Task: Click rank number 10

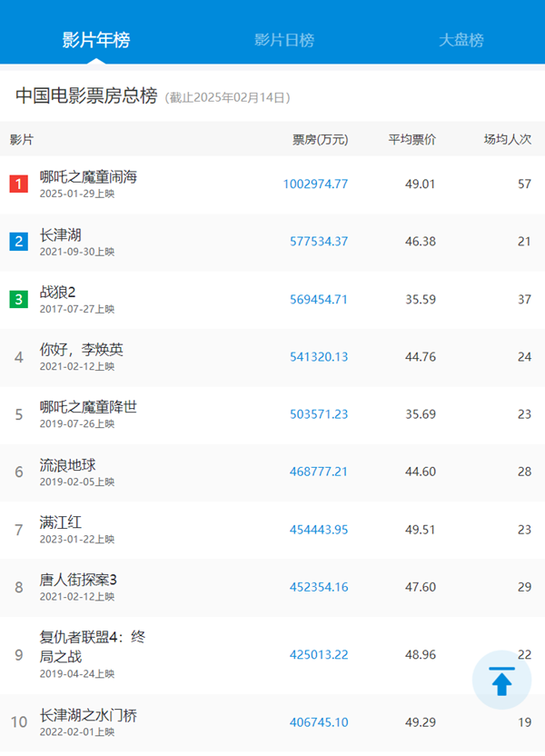Action: tap(19, 721)
